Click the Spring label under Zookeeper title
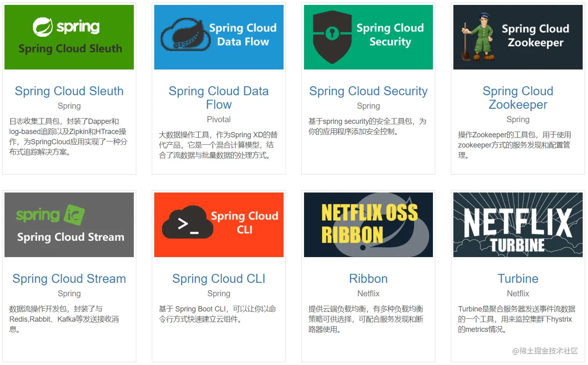 tap(518, 119)
